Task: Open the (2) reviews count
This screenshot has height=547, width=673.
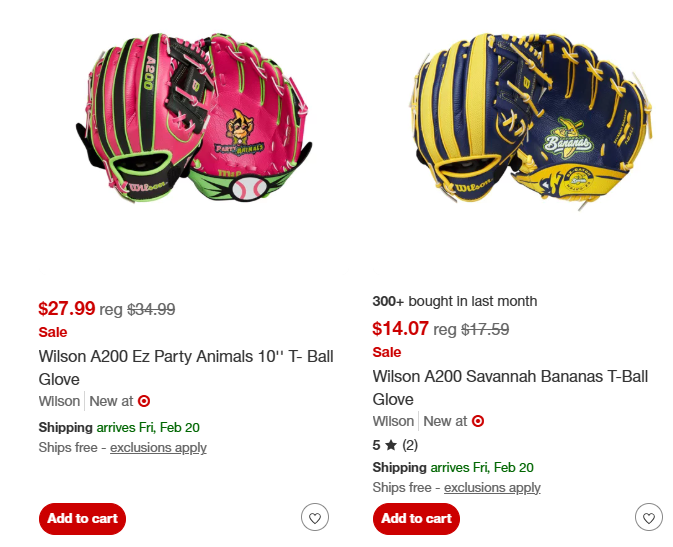Action: point(410,445)
